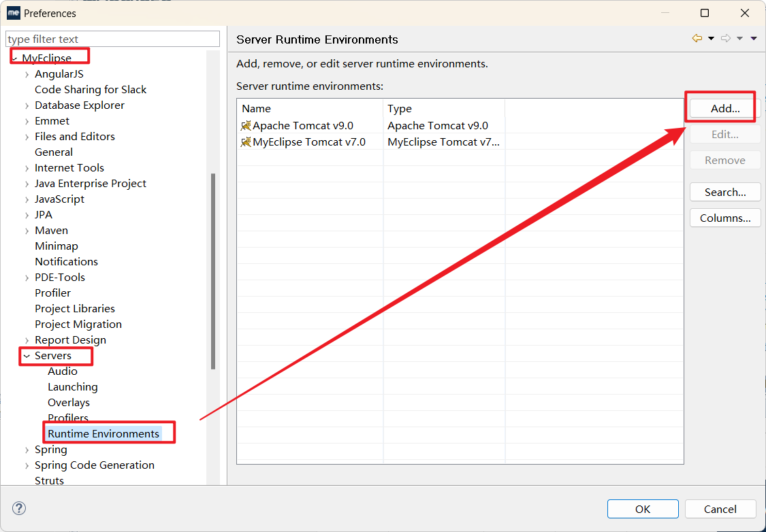The image size is (766, 532).
Task: Expand the Internet Tools node
Action: [x=27, y=168]
